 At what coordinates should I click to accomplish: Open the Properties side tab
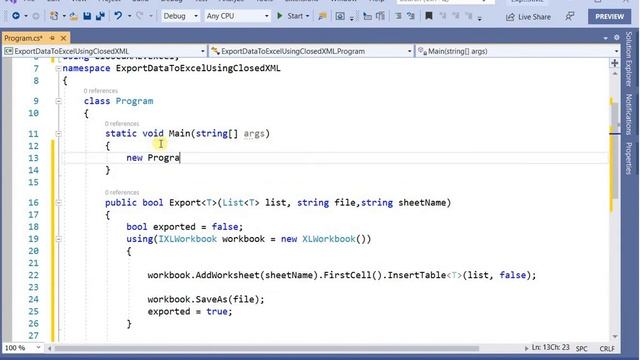click(x=629, y=158)
